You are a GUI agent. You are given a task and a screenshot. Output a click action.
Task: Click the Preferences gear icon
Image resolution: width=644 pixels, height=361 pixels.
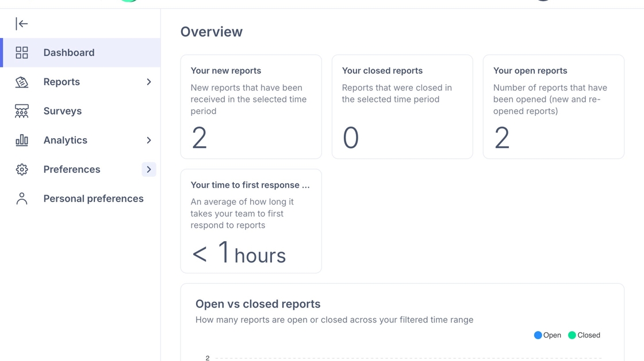pyautogui.click(x=22, y=169)
